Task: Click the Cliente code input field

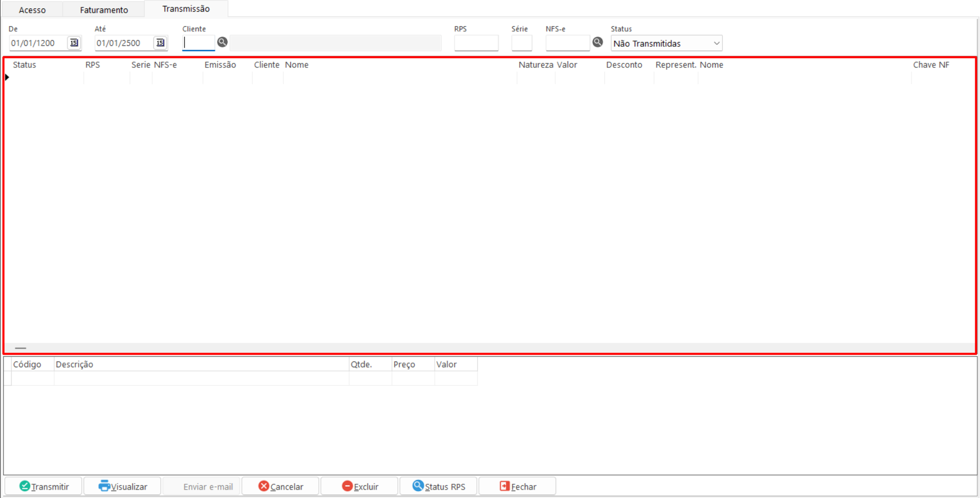Action: click(199, 43)
